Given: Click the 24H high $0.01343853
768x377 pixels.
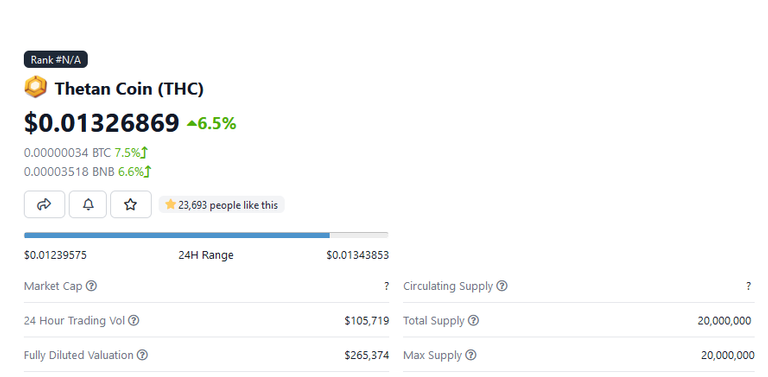Looking at the screenshot, I should [x=358, y=255].
